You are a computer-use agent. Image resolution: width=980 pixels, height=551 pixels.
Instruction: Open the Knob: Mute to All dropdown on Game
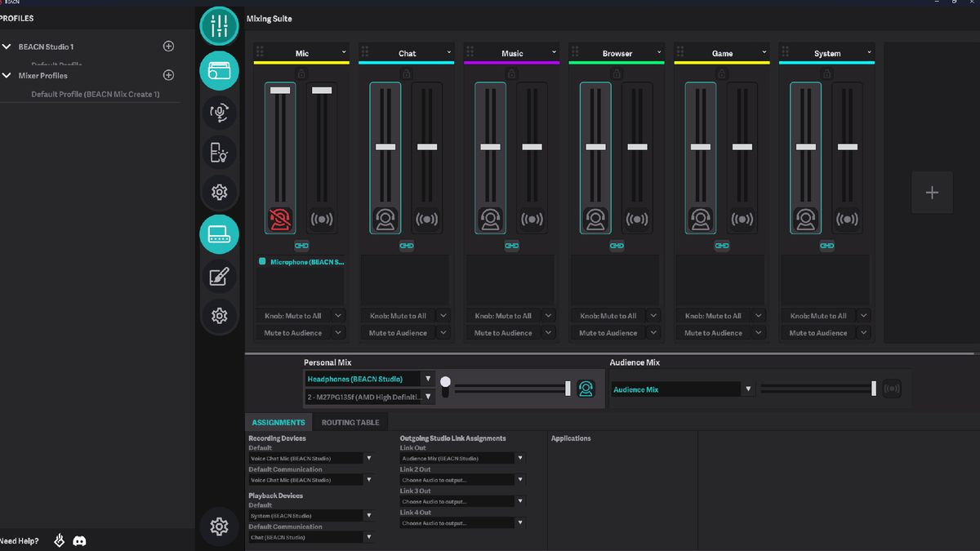click(x=719, y=315)
